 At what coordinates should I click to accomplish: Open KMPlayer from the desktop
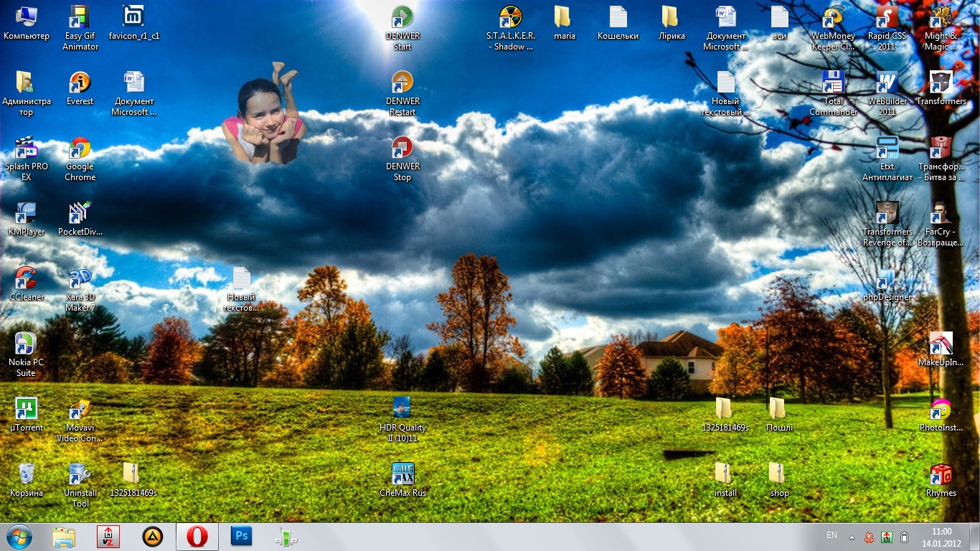click(x=26, y=214)
